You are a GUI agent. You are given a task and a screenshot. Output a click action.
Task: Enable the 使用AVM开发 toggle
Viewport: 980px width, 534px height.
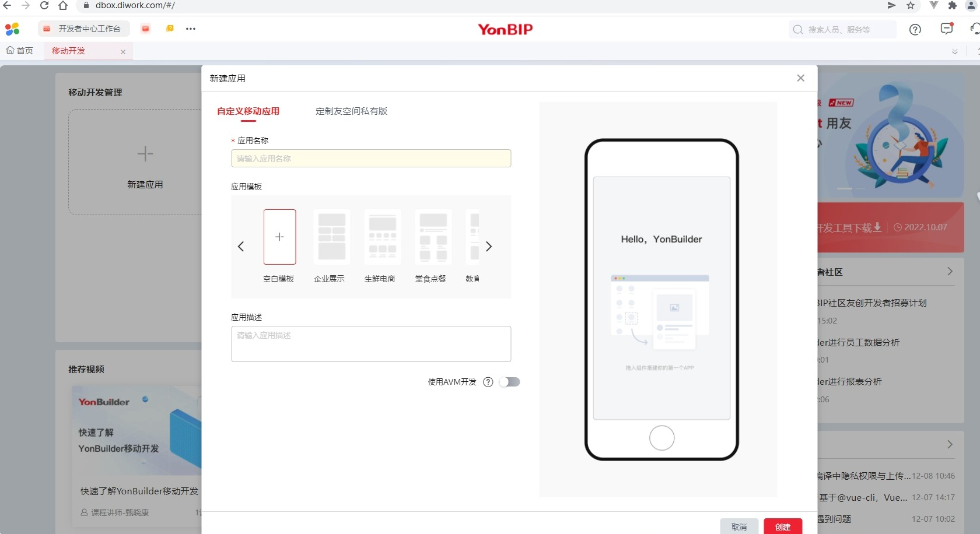510,382
